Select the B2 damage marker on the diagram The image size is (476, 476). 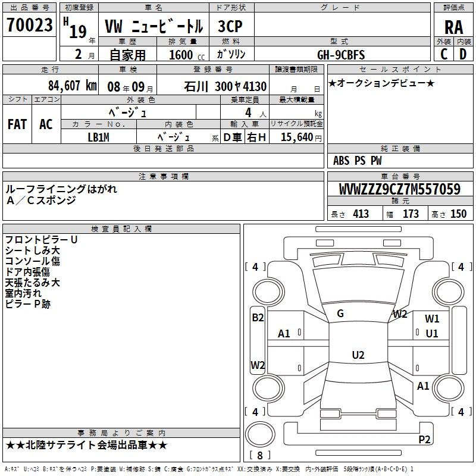(258, 318)
